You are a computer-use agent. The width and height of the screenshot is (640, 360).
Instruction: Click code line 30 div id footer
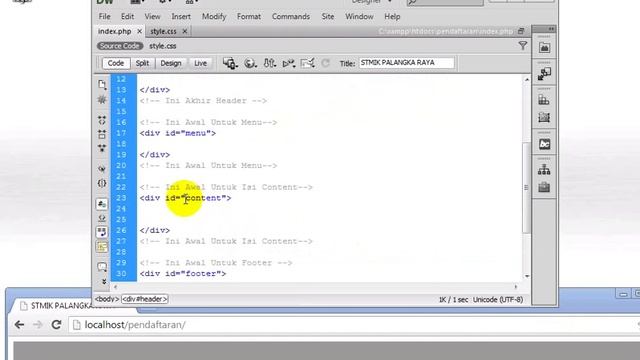183,273
